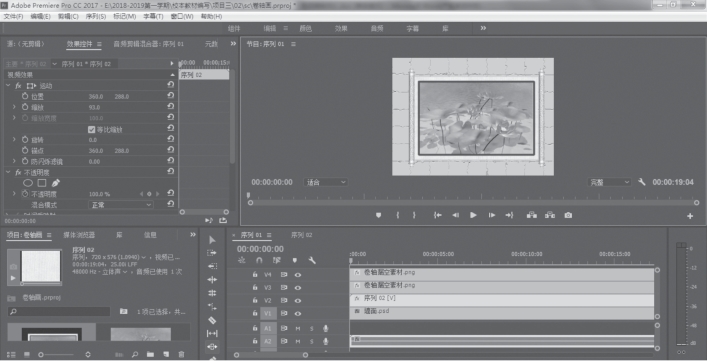Click Mark In in the program monitor
Image resolution: width=707 pixels, height=361 pixels.
397,215
